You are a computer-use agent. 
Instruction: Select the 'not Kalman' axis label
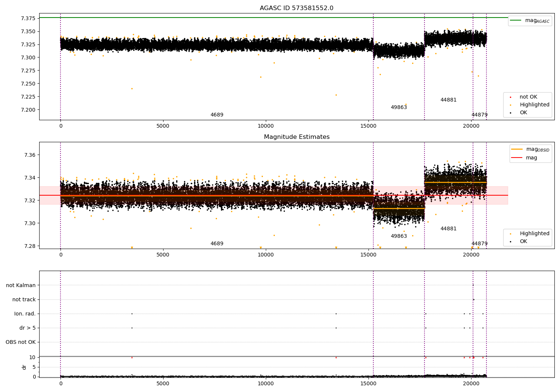click(x=21, y=286)
